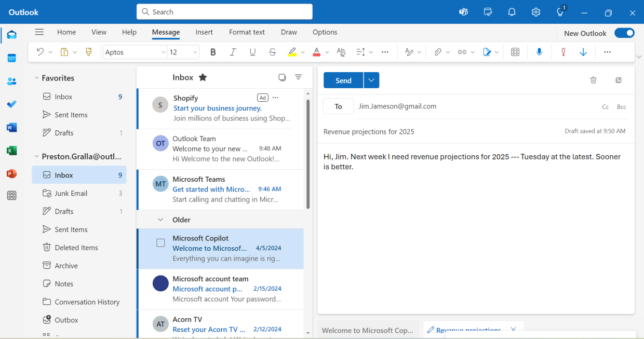Viewport: 644px width, 339px height.
Task: Apply italic formatting to the message text
Action: [233, 52]
